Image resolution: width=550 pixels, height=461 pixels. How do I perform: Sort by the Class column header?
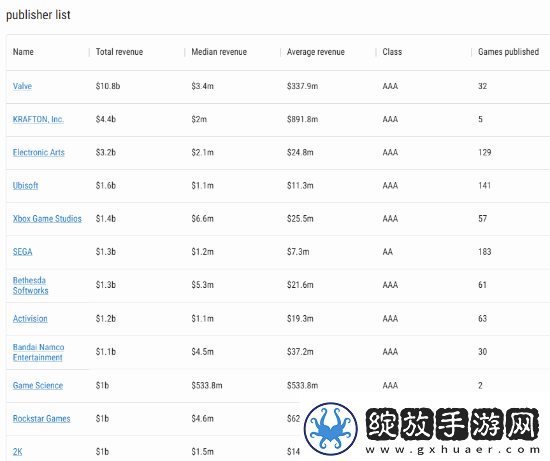point(392,52)
